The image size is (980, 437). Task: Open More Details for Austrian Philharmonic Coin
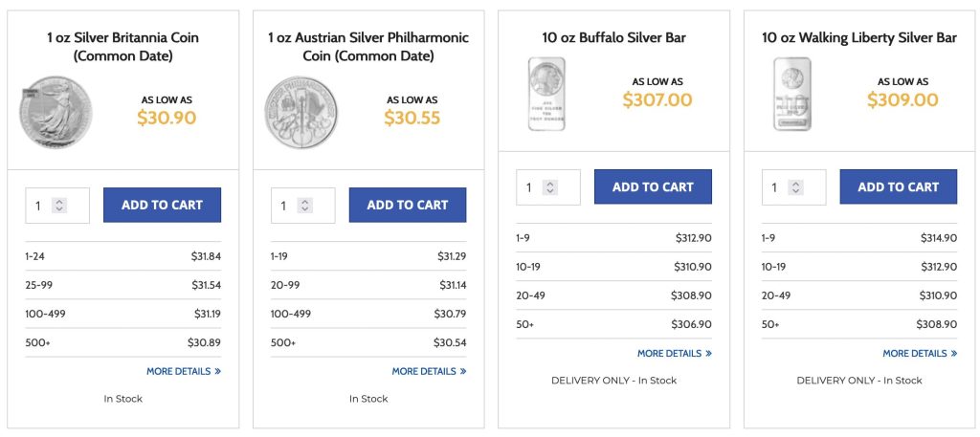[x=429, y=371]
